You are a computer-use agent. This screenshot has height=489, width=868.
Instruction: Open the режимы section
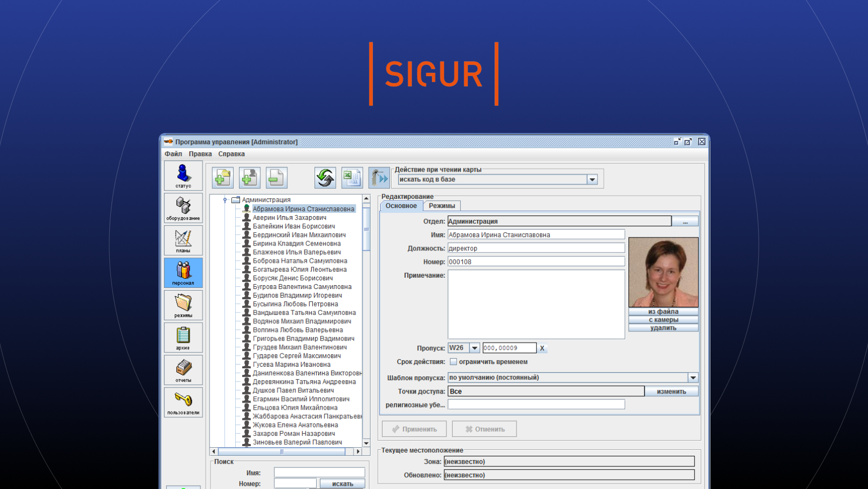pos(183,305)
